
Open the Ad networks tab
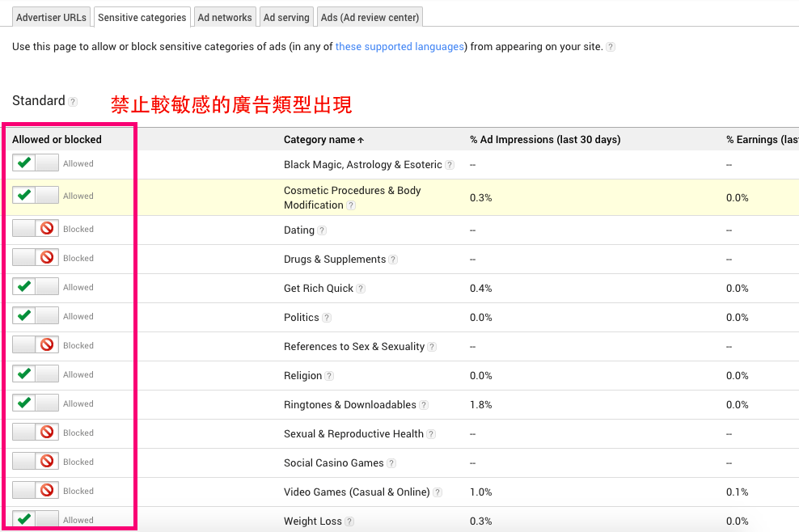click(x=225, y=17)
